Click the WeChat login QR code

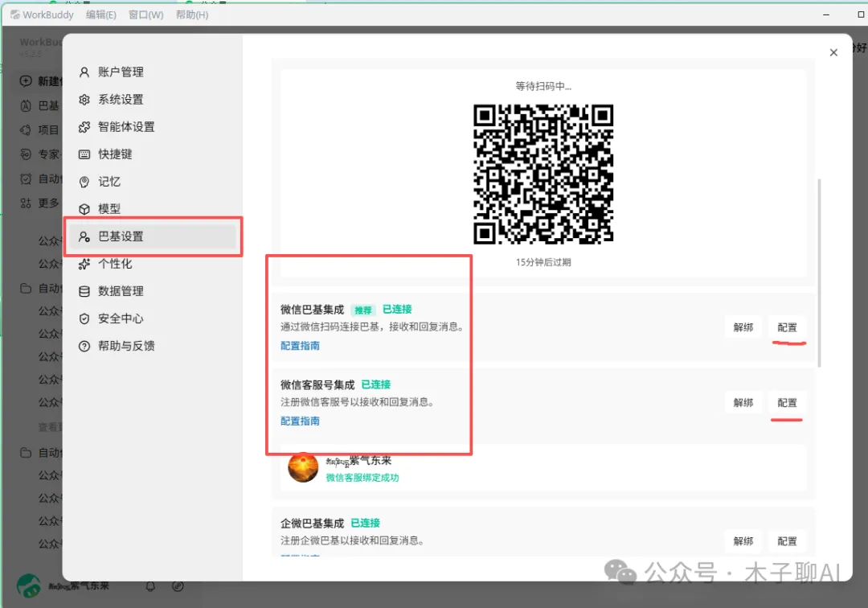click(x=543, y=174)
